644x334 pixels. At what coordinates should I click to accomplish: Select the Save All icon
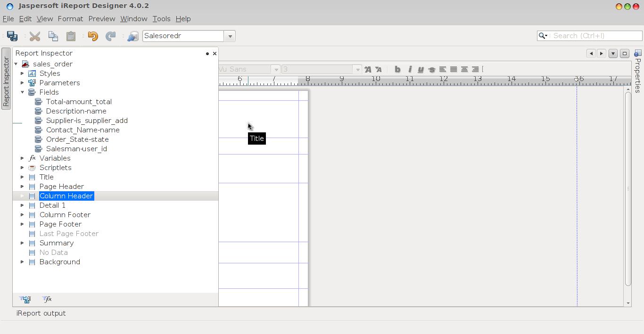[11, 36]
